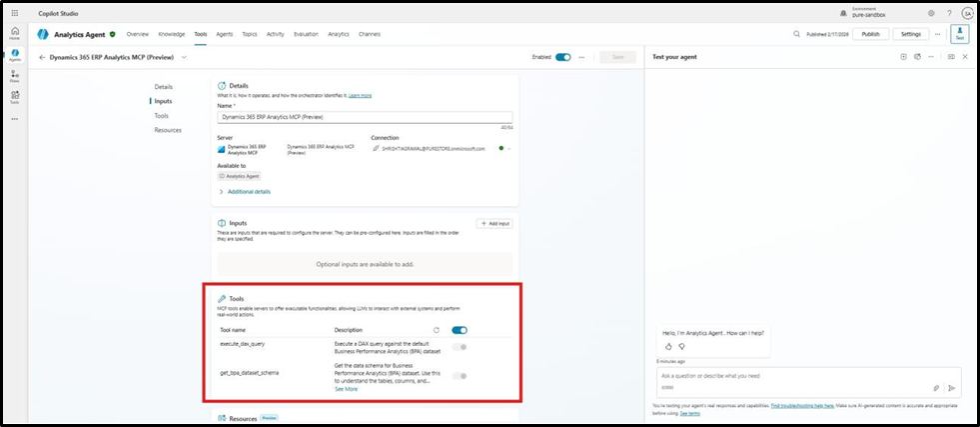Toggle the allow-all switch in the Tools header
The height and width of the screenshot is (427, 980).
point(460,330)
